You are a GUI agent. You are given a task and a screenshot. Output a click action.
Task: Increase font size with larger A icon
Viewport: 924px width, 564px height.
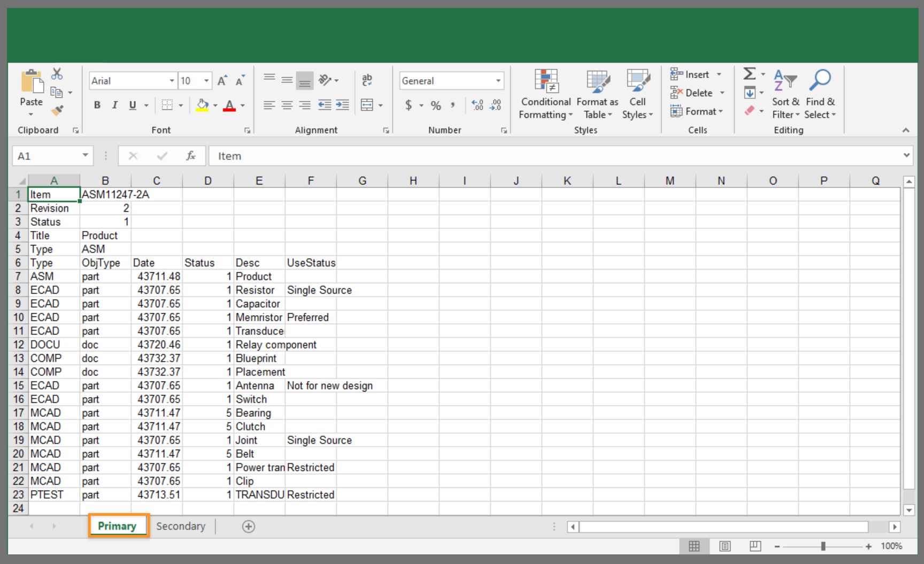(x=222, y=81)
